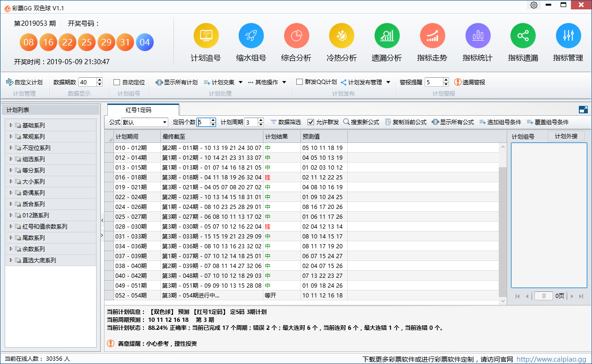
Task: Switch to the 红号1定码 tab
Action: point(138,110)
